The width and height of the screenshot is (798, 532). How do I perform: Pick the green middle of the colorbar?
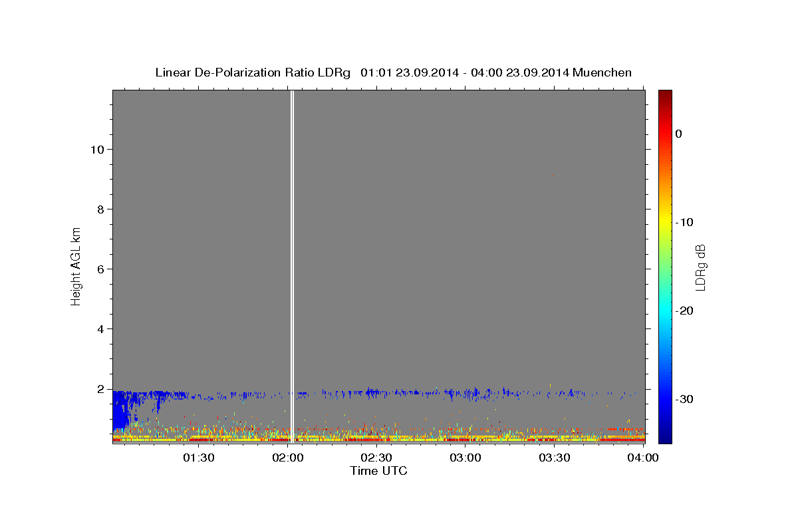click(665, 266)
